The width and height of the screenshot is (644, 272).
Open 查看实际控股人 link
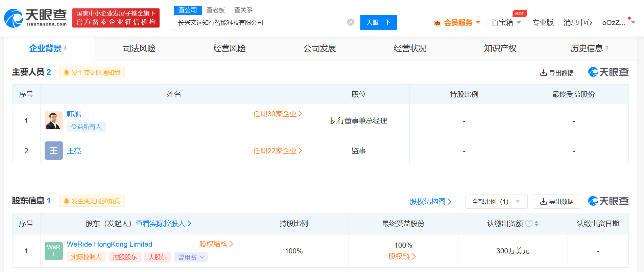(164, 223)
